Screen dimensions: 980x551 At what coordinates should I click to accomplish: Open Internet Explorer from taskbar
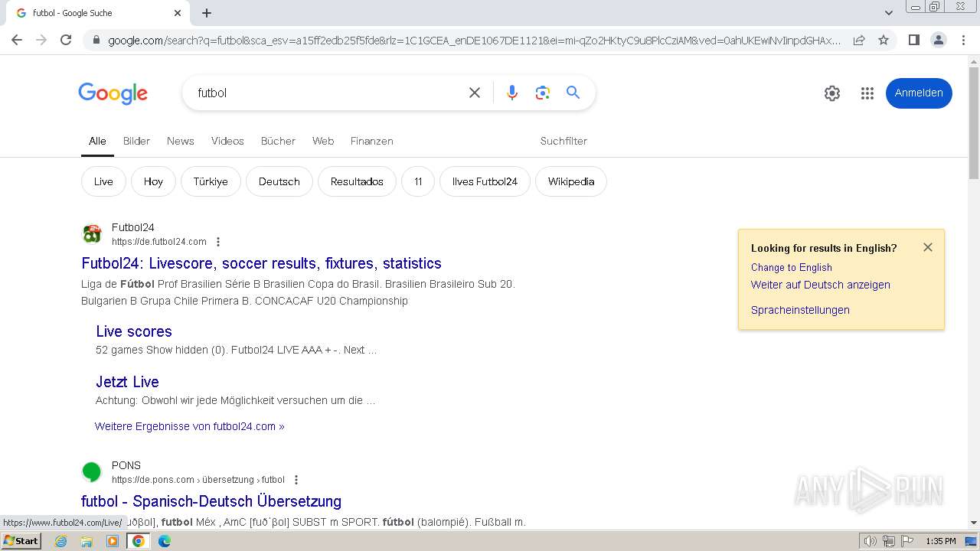pyautogui.click(x=60, y=541)
